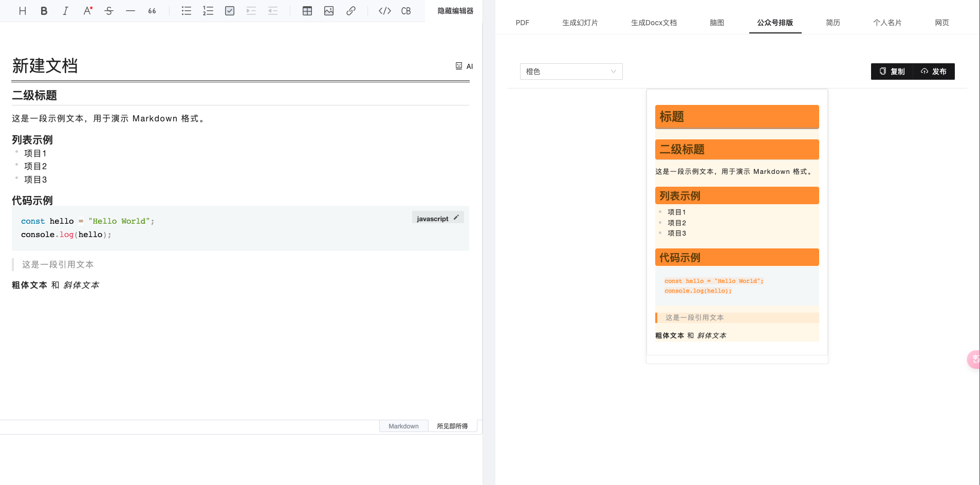
Task: Click the 列表示例 heading in editor
Action: pyautogui.click(x=32, y=140)
